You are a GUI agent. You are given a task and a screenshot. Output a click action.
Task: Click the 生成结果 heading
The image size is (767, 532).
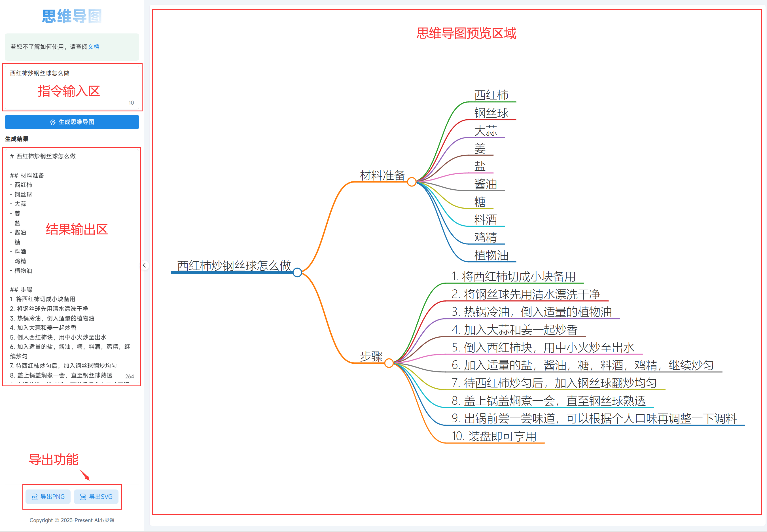tap(17, 139)
